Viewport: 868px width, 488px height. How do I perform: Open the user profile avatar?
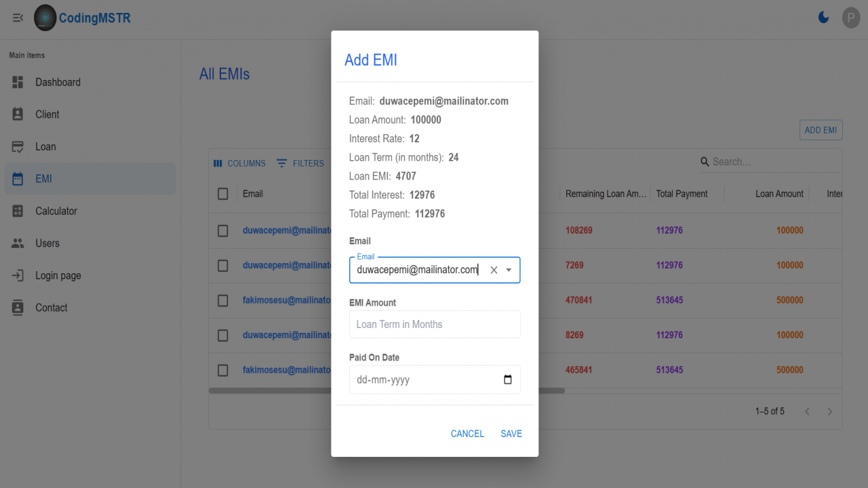851,18
